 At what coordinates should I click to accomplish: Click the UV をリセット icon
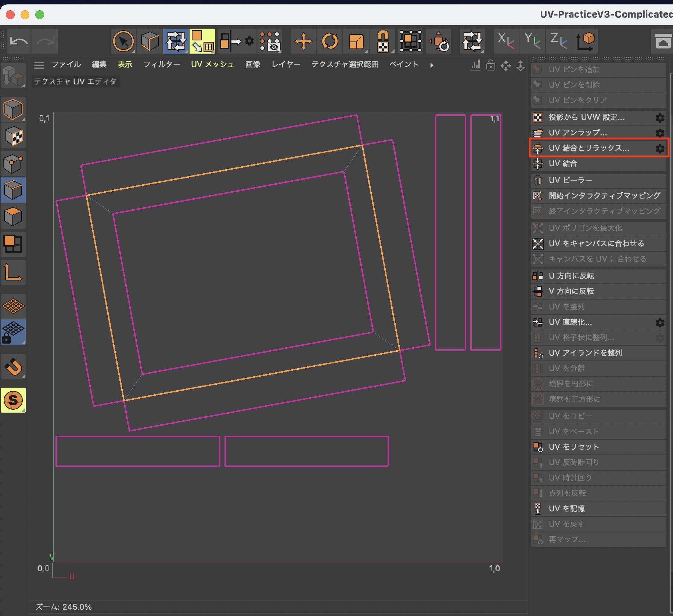(538, 447)
